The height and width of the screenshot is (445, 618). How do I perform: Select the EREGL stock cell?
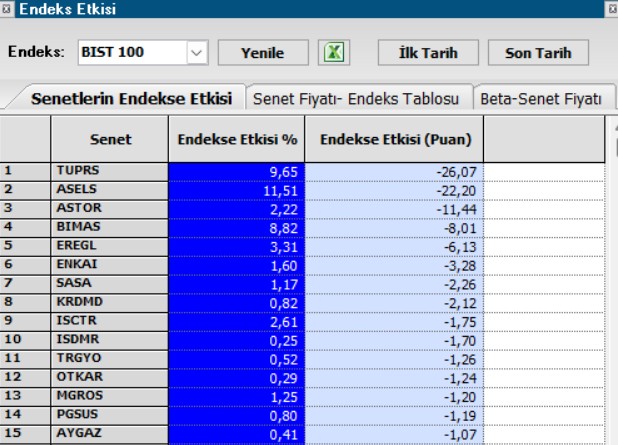point(110,247)
